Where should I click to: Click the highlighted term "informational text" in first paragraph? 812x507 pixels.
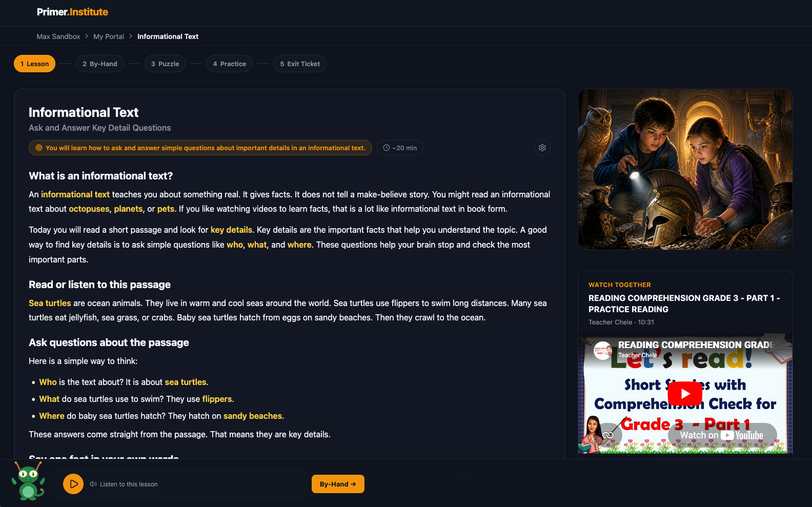tap(75, 194)
